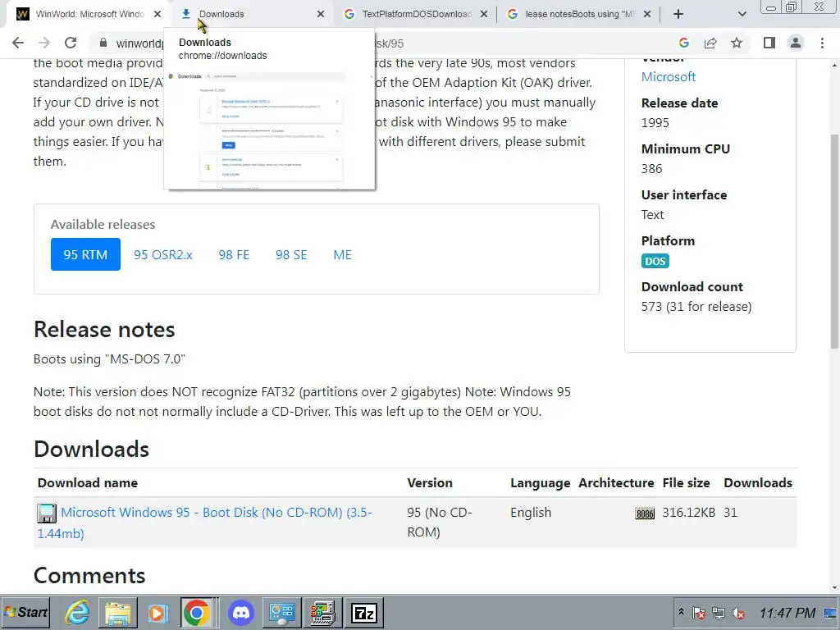This screenshot has height=630, width=840.
Task: Click the browser forward arrow
Action: click(x=44, y=43)
